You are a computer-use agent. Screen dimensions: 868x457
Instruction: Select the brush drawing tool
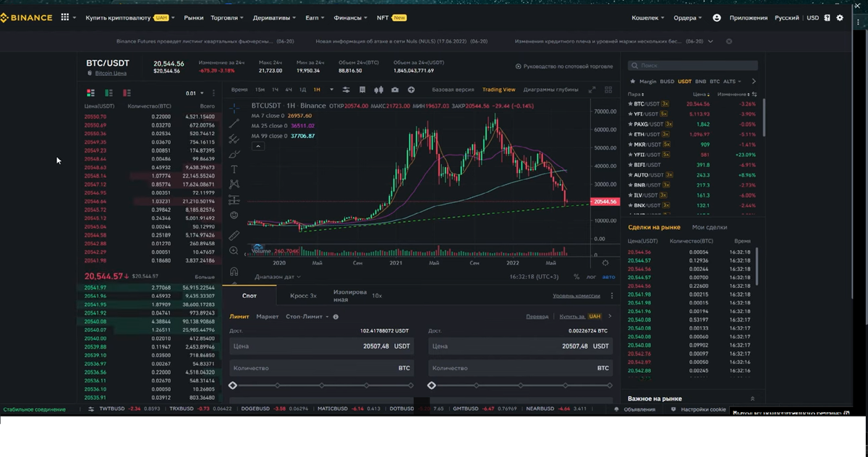tap(234, 153)
